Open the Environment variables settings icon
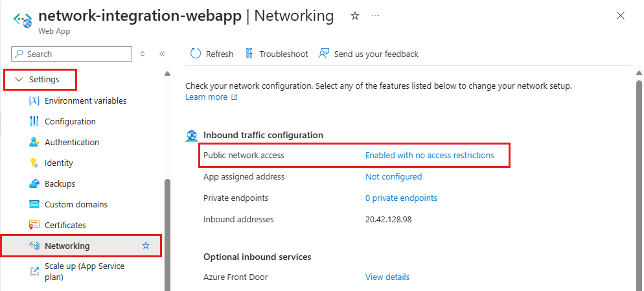Image resolution: width=644 pixels, height=291 pixels. 34,100
